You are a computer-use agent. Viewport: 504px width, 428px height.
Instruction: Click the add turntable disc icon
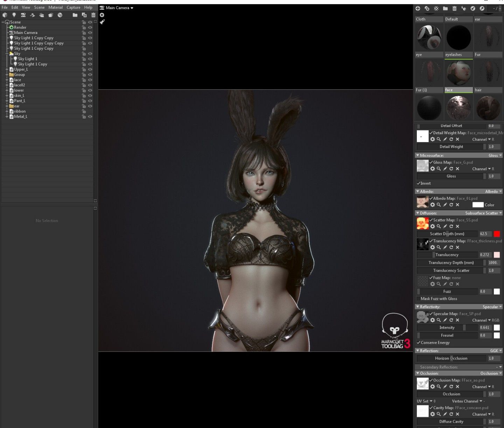(x=60, y=15)
